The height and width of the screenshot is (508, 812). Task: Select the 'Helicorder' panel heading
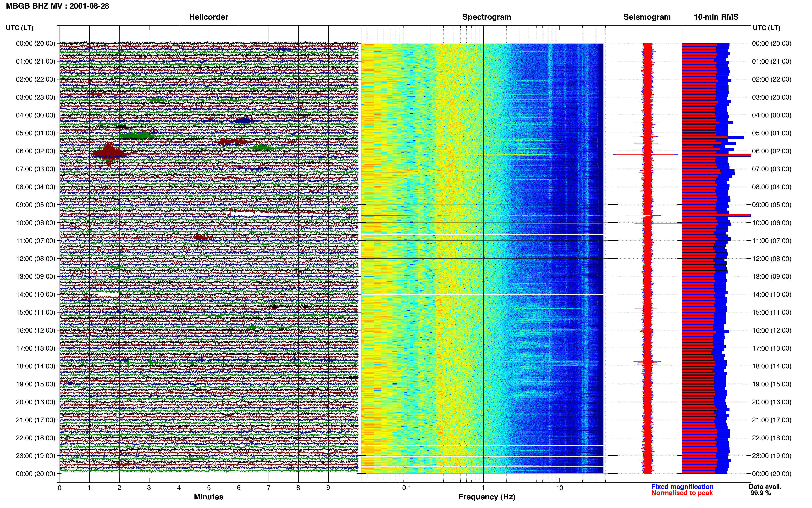click(209, 17)
